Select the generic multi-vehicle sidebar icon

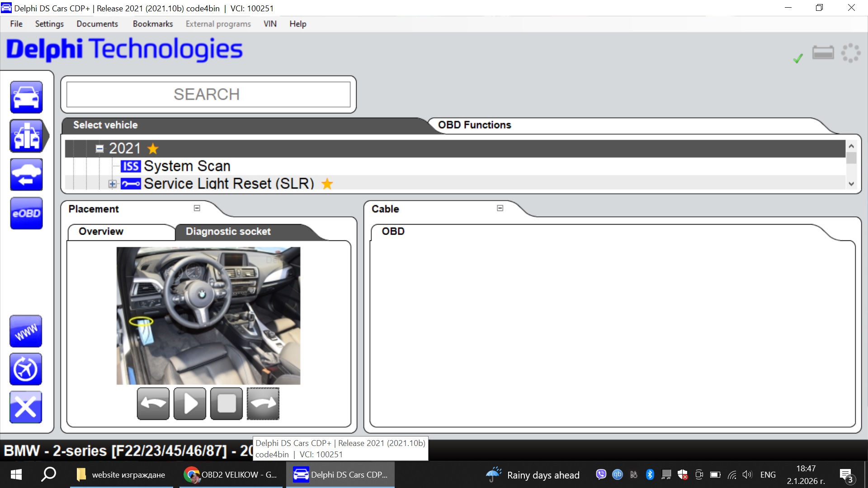point(26,136)
